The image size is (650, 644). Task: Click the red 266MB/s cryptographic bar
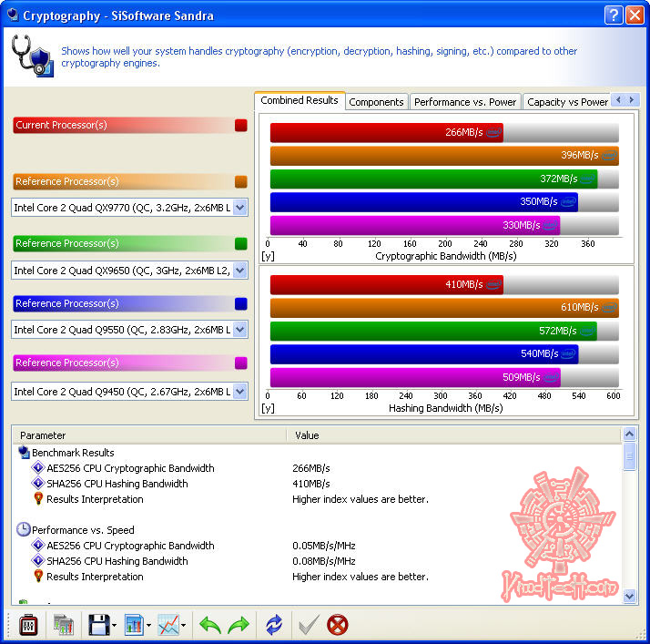[x=386, y=132]
